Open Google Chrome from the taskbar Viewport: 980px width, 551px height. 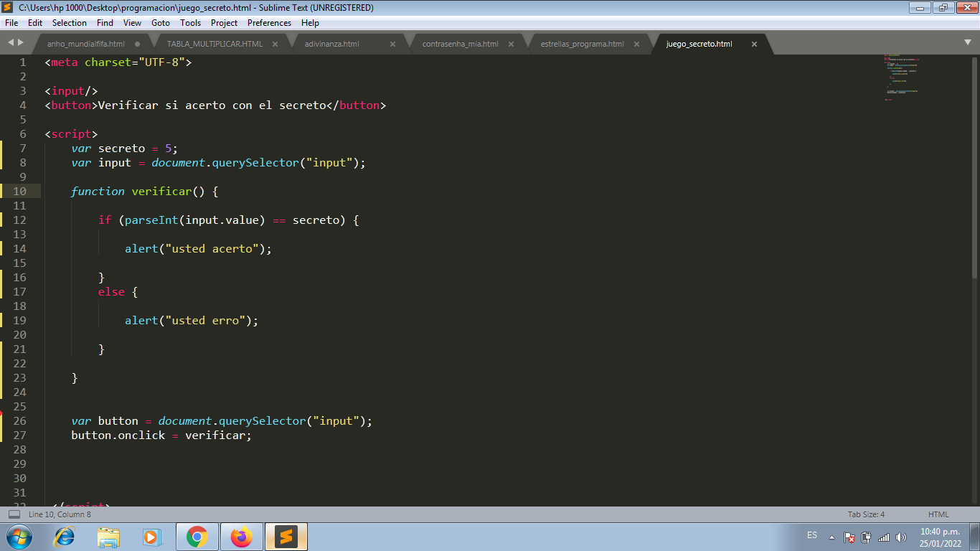197,537
